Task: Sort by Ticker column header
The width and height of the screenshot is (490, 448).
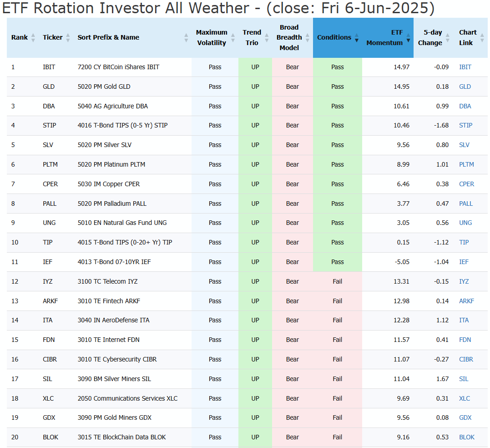Action: tap(56, 37)
